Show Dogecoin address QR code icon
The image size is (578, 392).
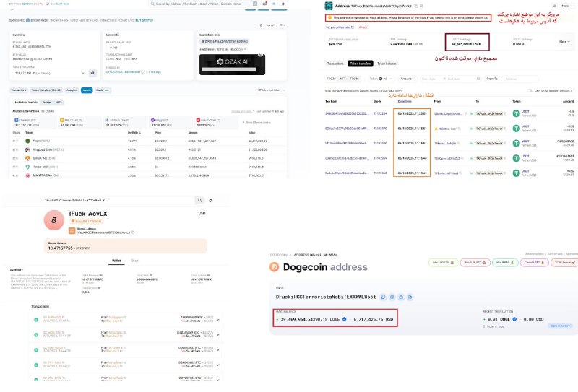click(x=392, y=297)
